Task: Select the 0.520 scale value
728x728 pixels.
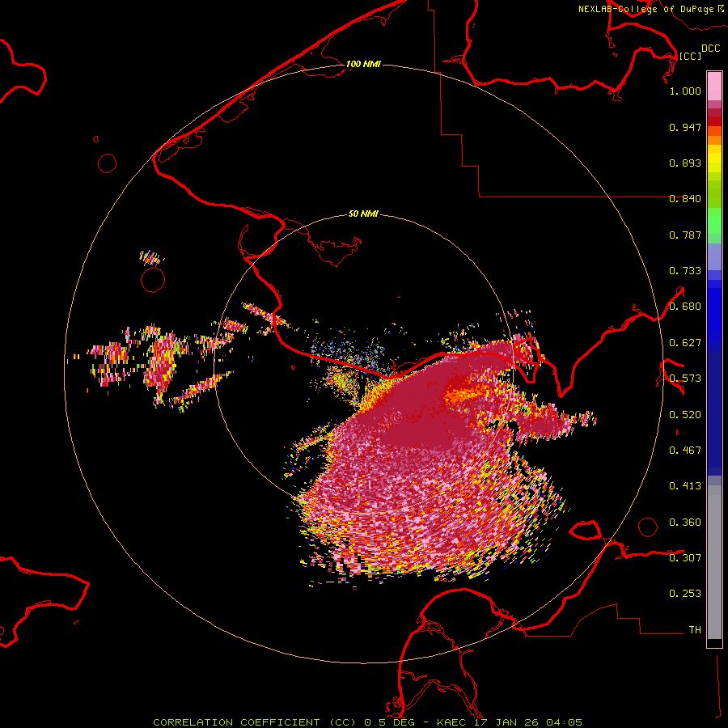Action: tap(685, 415)
